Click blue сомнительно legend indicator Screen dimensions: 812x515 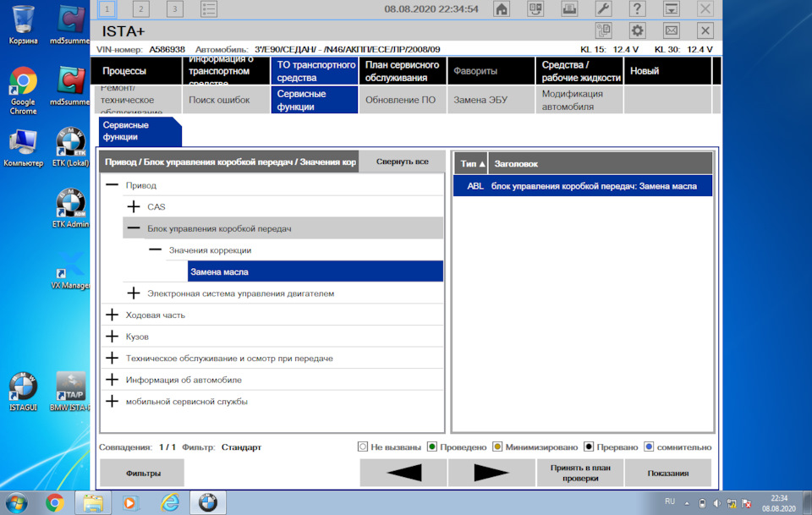[x=649, y=447]
